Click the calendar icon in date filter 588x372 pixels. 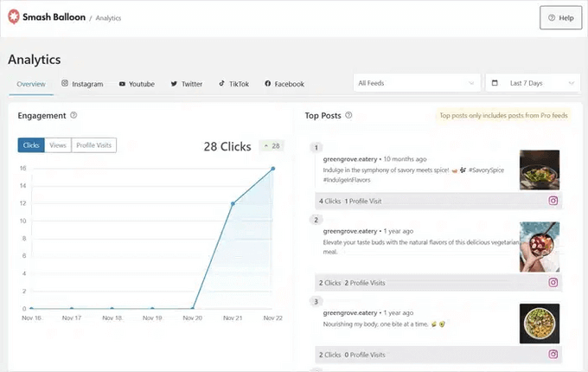click(495, 83)
